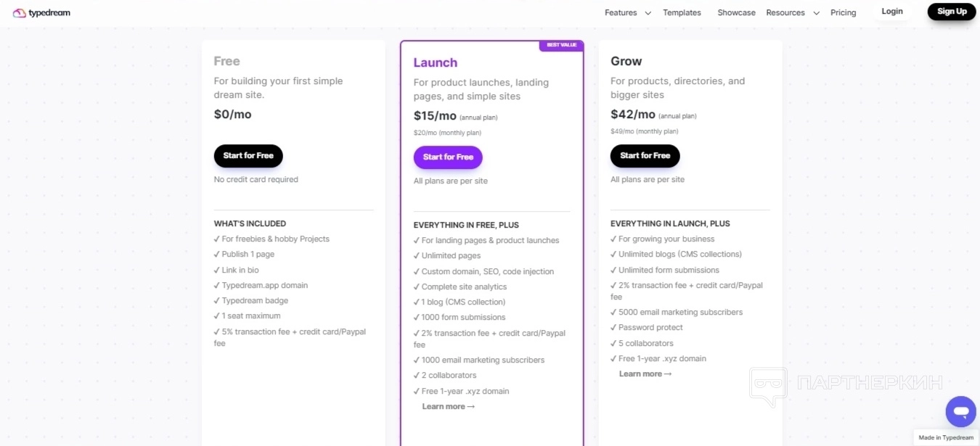
Task: Follow the Launch plan Learn more link
Action: (448, 407)
